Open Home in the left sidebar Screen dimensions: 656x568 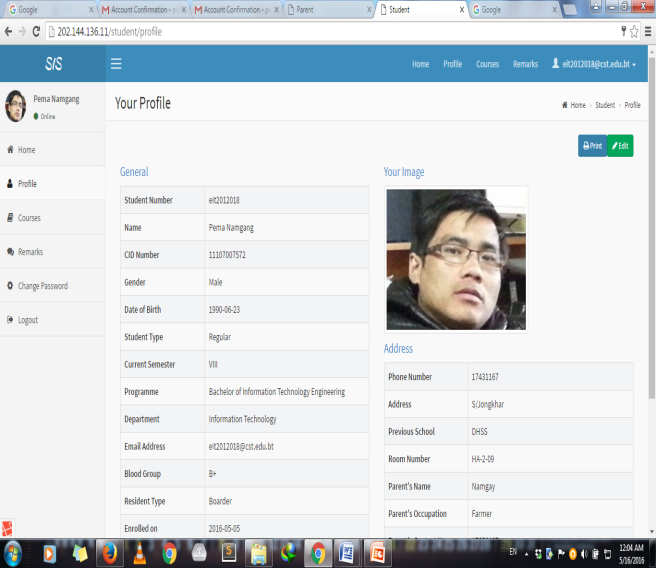pos(26,150)
